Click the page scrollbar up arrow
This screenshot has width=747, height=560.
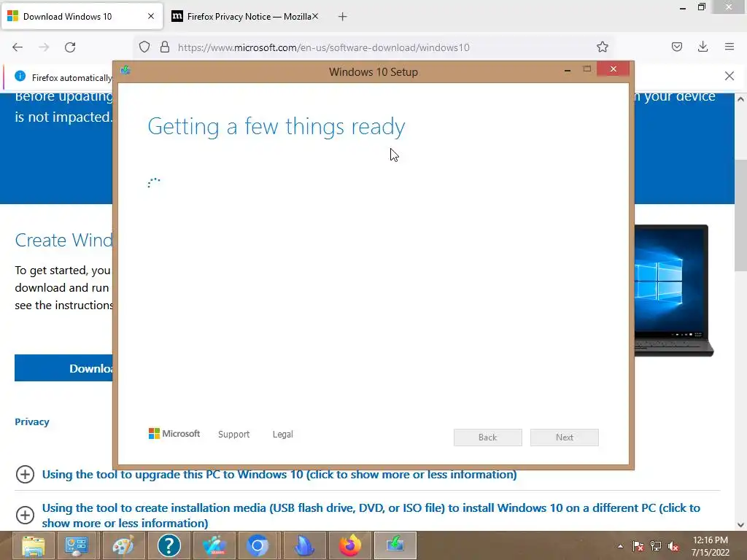[740, 99]
